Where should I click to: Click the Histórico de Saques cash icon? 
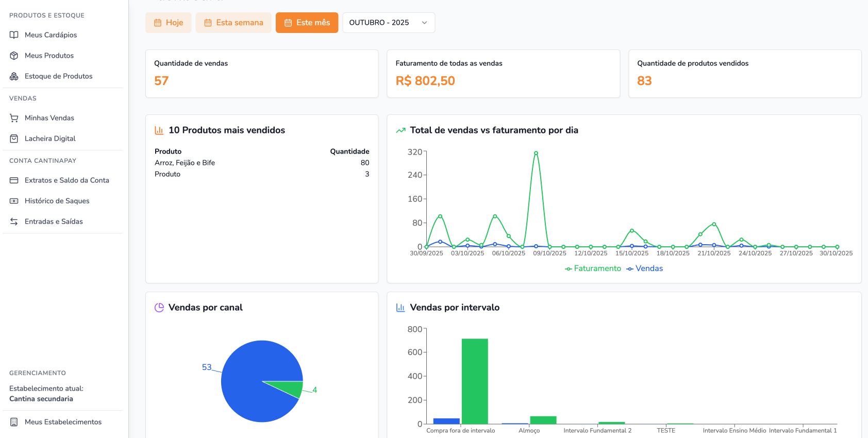[x=14, y=201]
